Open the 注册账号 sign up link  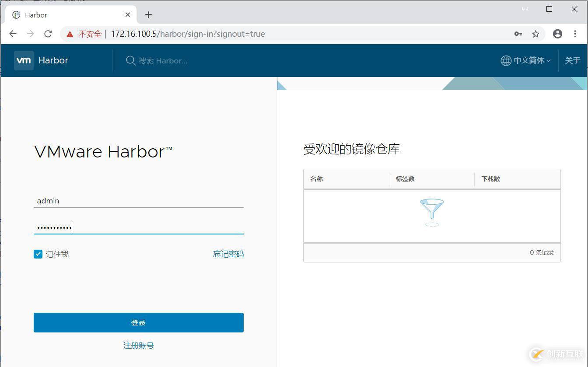tap(139, 346)
